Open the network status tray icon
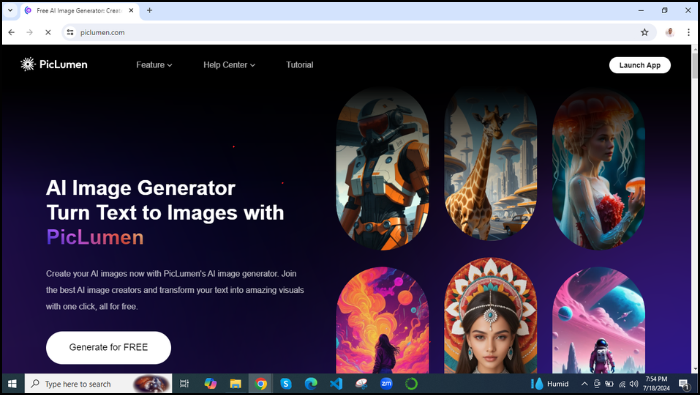Screen dimensions: 700x395 click(622, 384)
